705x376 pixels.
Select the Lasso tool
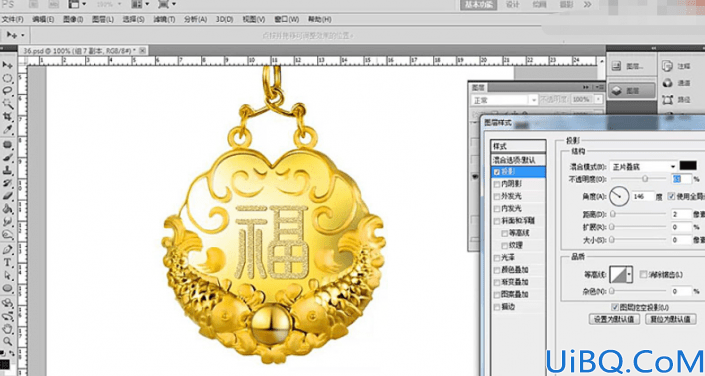(x=8, y=91)
